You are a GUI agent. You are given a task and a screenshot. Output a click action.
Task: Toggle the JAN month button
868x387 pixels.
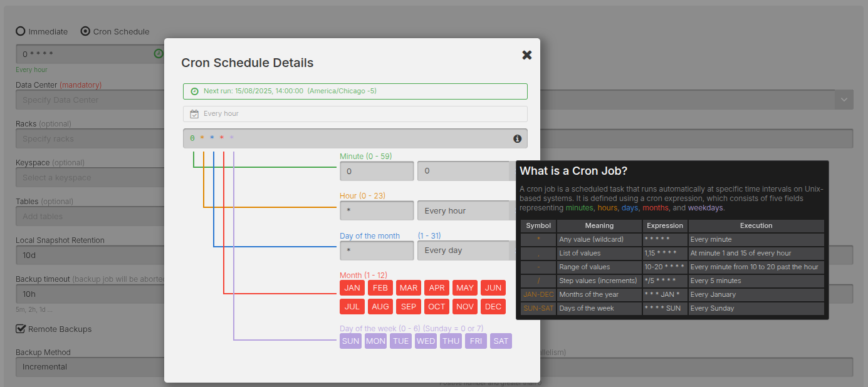coord(352,288)
